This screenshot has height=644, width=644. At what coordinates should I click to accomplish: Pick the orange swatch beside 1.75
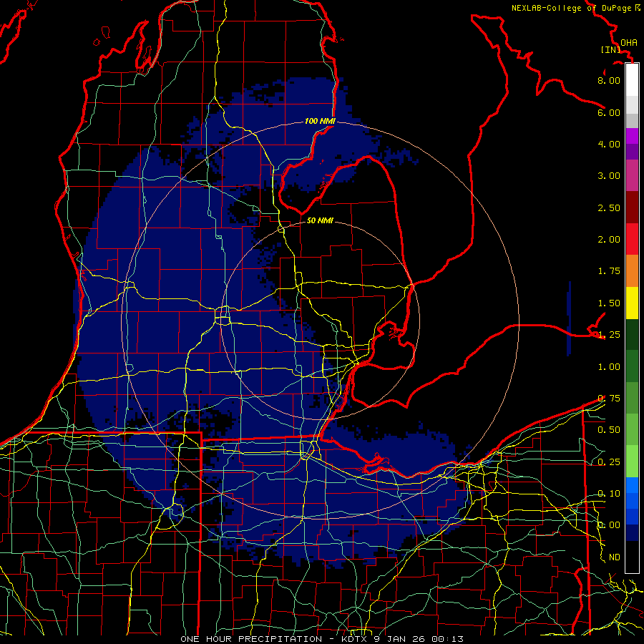(x=632, y=271)
